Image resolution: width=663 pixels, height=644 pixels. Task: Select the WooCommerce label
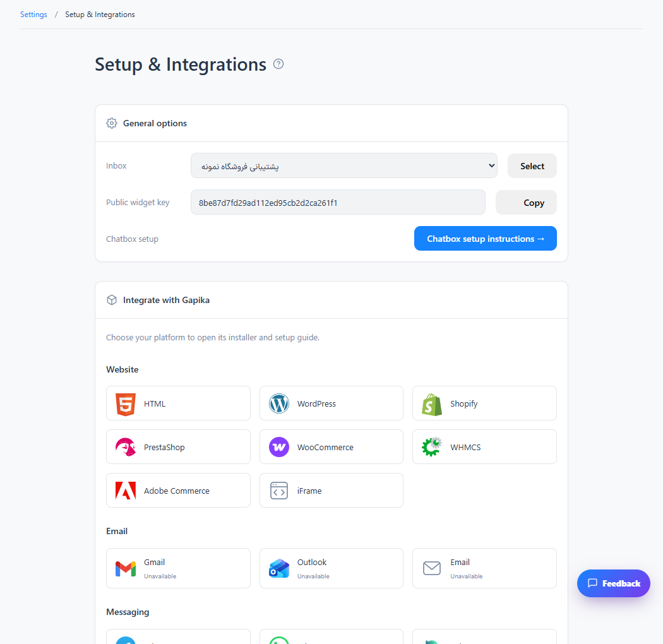click(325, 447)
